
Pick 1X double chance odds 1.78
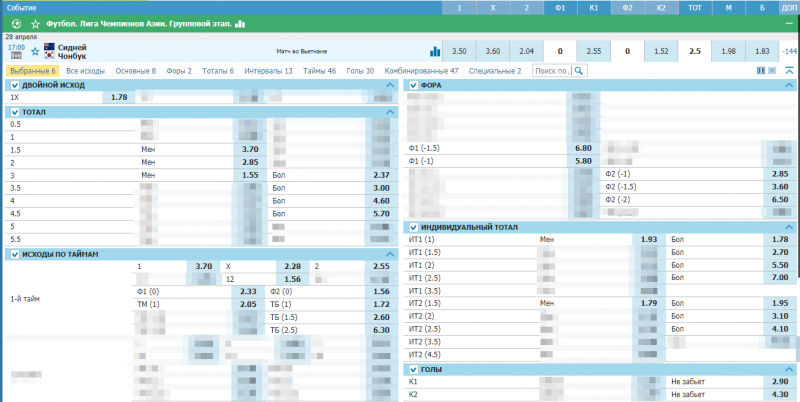pos(119,98)
